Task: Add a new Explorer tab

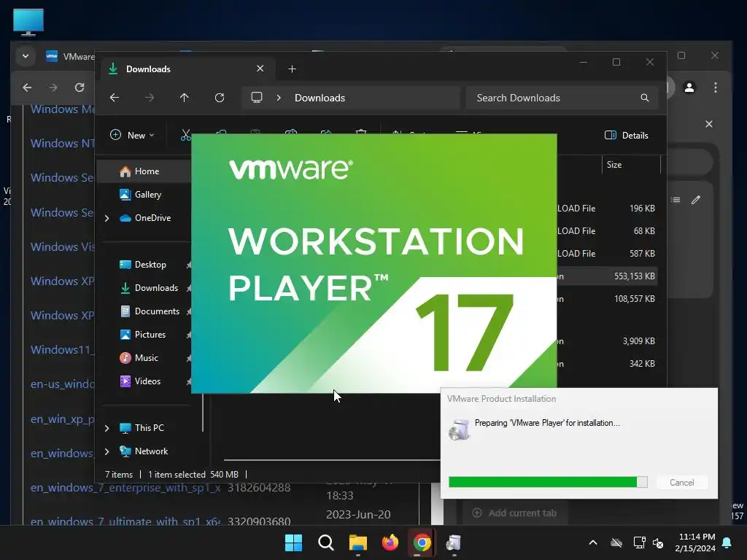Action: (x=292, y=69)
